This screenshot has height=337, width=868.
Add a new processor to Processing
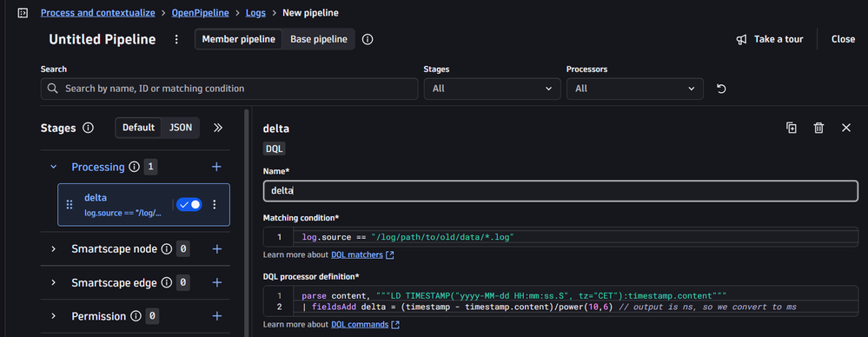click(217, 167)
